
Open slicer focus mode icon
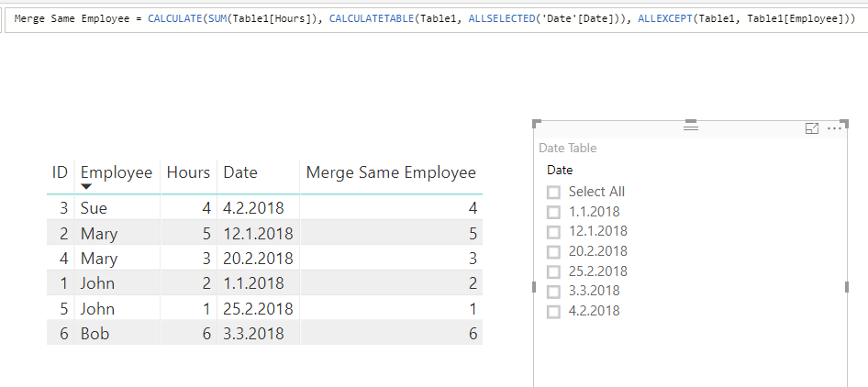(x=811, y=128)
